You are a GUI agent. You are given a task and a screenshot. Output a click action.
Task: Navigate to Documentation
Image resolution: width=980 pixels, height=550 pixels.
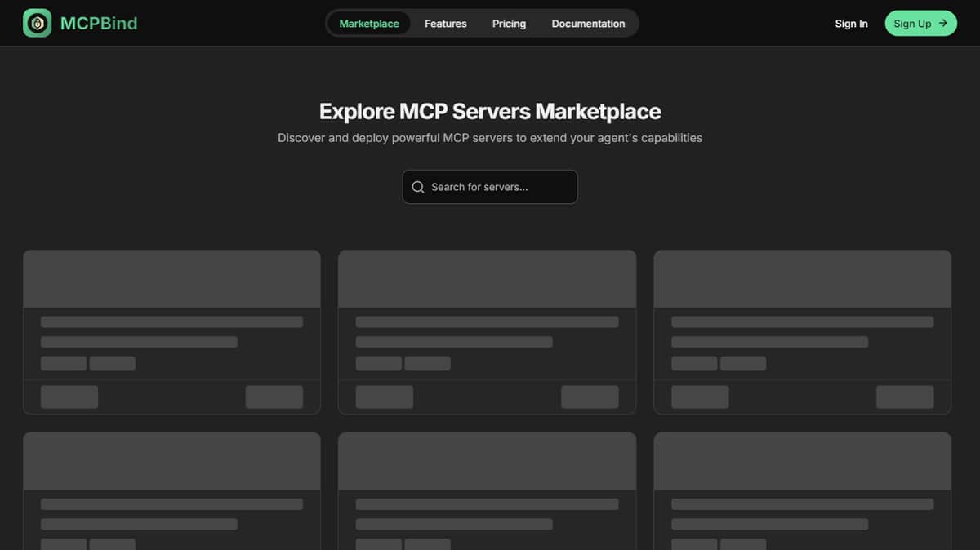click(588, 24)
